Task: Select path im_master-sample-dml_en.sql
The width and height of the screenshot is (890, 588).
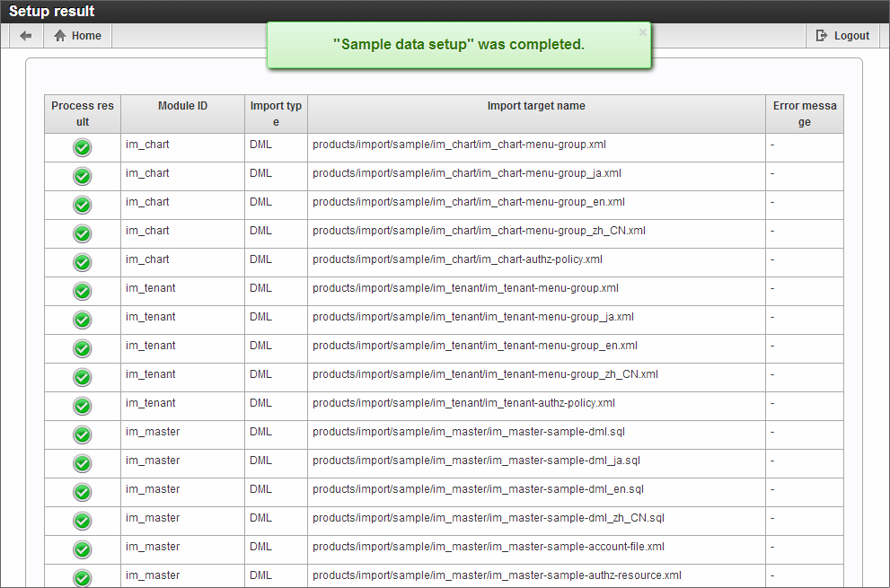Action: pos(478,489)
